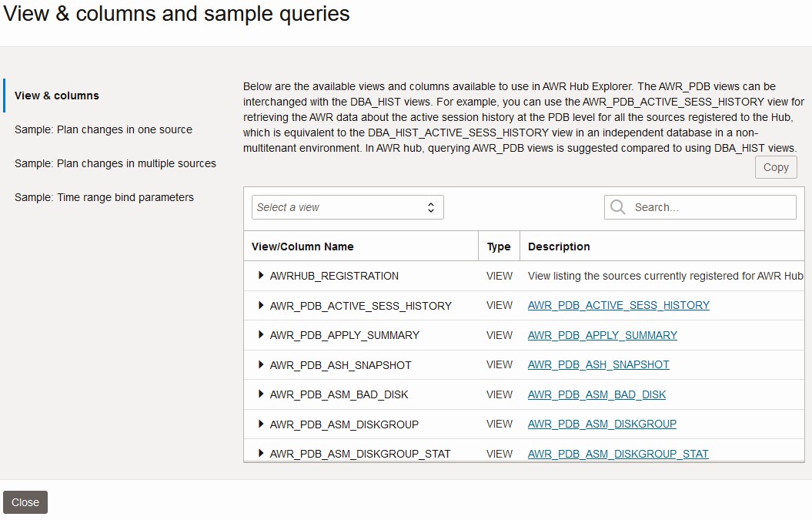Follow the AWR_PDB_ASM_DISKGROUP_STAT link
The width and height of the screenshot is (812, 520).
(617, 454)
